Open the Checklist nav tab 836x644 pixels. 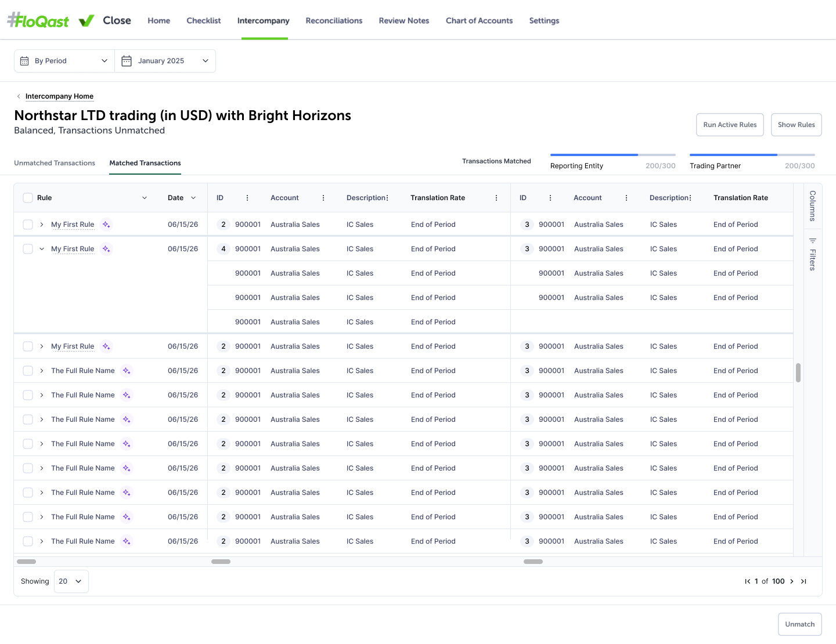(x=204, y=21)
